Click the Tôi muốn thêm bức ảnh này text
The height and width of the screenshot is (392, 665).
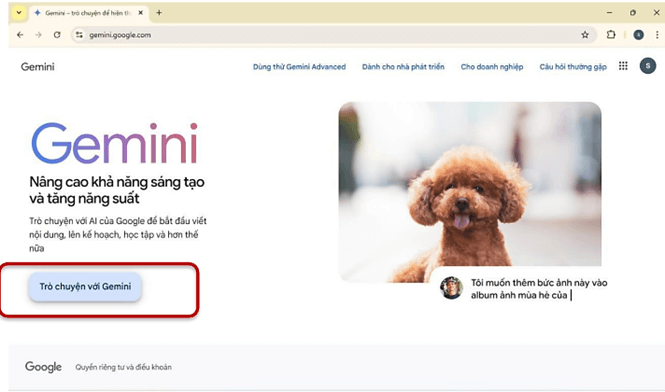point(539,289)
